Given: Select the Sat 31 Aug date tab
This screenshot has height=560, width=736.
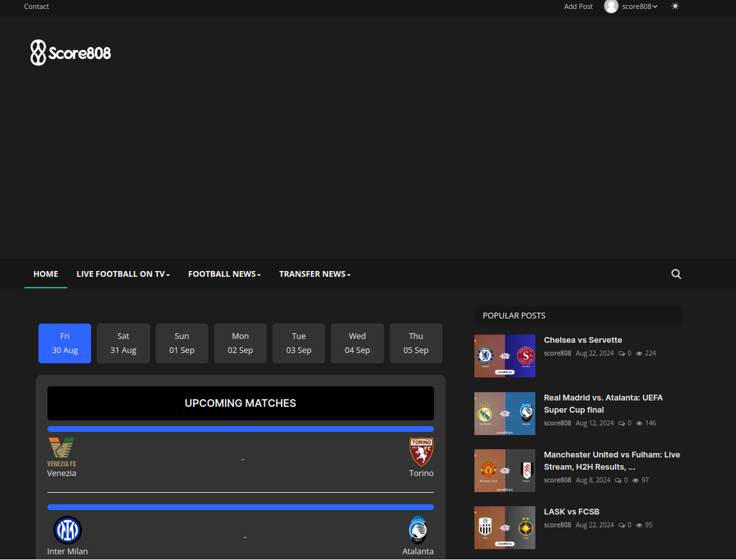Looking at the screenshot, I should point(123,343).
